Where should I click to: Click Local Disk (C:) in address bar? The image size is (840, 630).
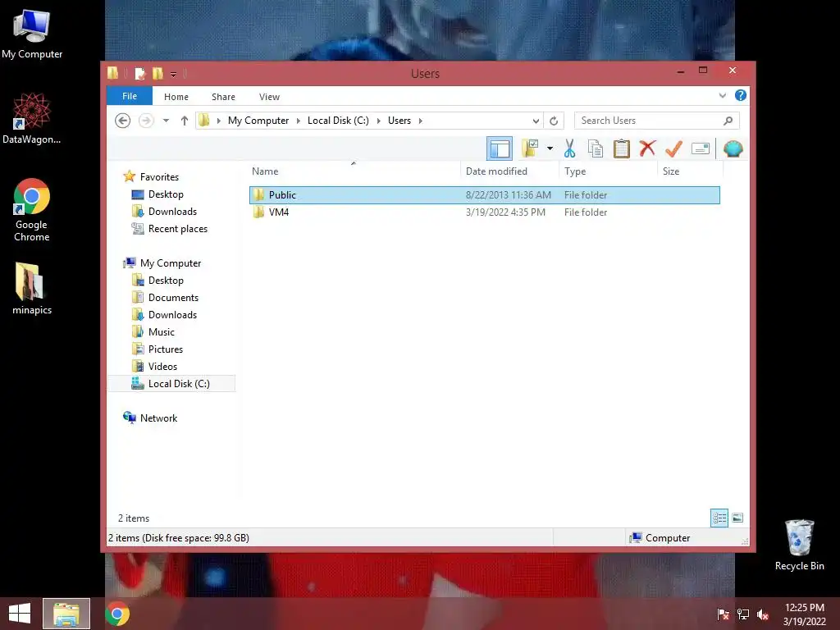pos(338,121)
